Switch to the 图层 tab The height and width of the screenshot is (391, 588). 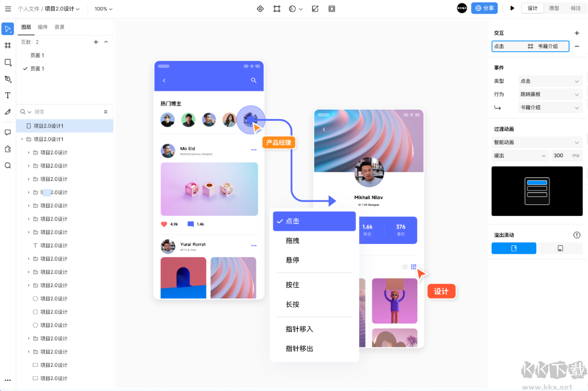26,27
